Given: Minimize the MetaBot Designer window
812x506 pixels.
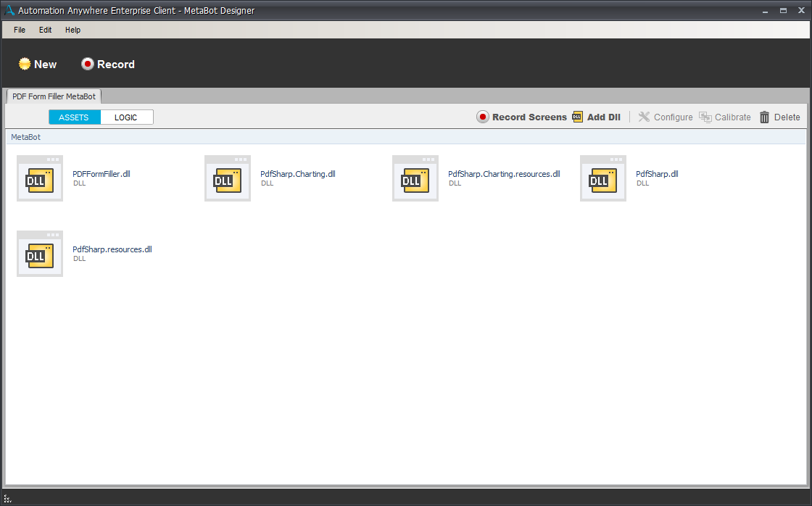Looking at the screenshot, I should [x=765, y=10].
